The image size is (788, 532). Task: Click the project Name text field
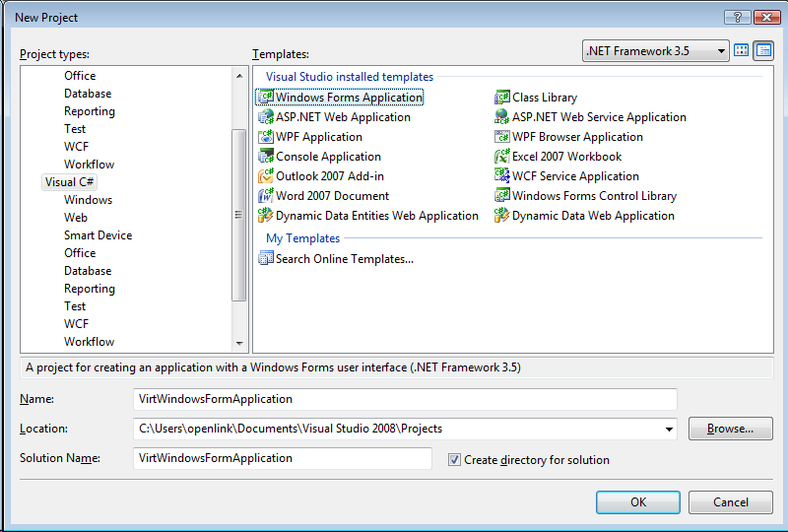pos(405,399)
